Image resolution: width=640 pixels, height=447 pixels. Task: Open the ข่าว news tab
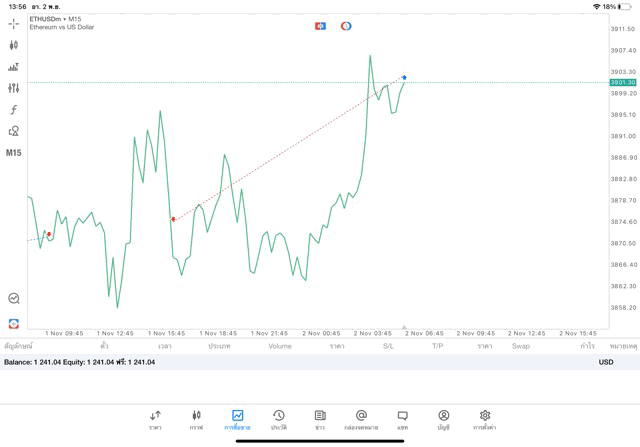coord(320,419)
